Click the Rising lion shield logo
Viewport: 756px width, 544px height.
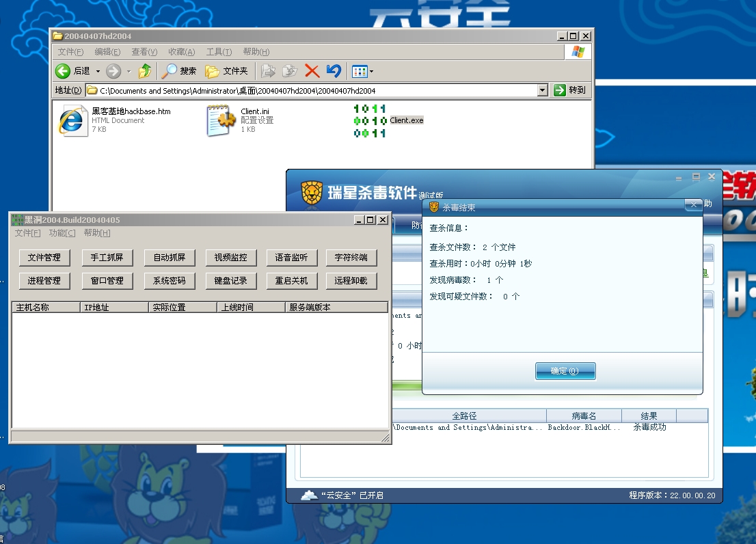point(312,193)
